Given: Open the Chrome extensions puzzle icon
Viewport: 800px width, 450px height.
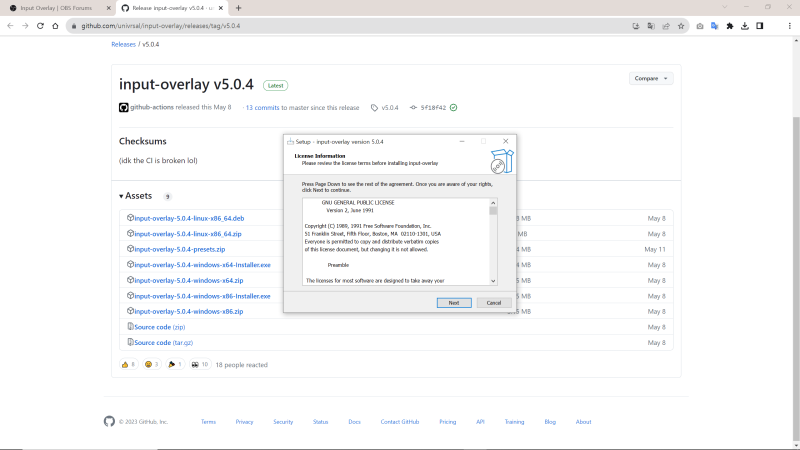Looking at the screenshot, I should click(730, 26).
